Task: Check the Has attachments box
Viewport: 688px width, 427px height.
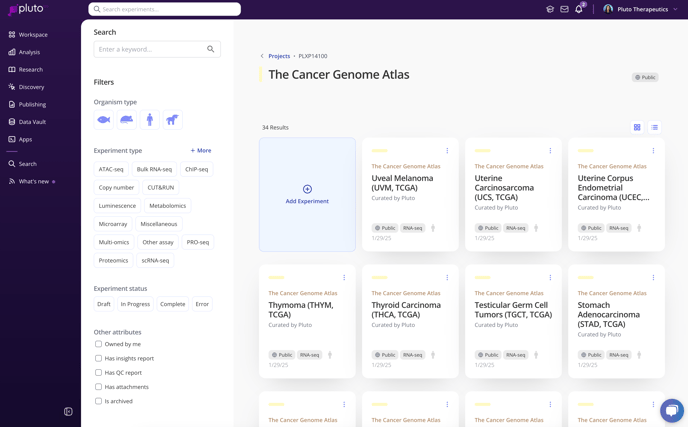Action: pyautogui.click(x=98, y=387)
